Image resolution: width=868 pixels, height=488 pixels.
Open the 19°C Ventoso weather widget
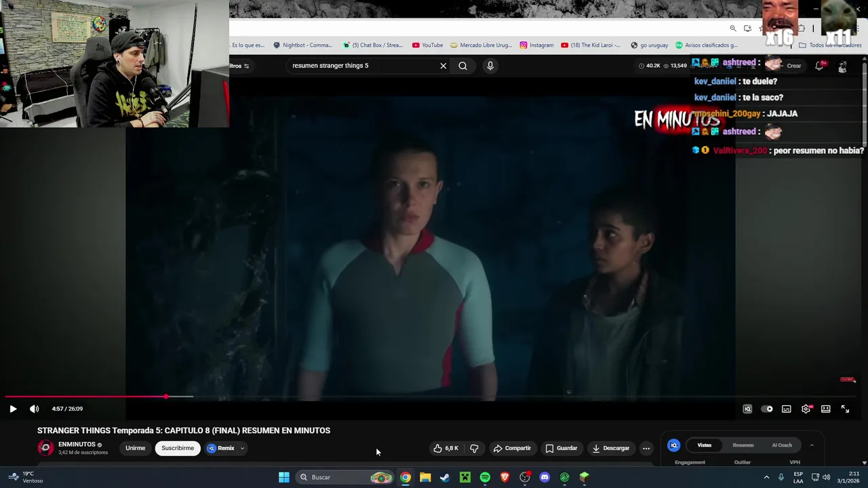pos(26,477)
